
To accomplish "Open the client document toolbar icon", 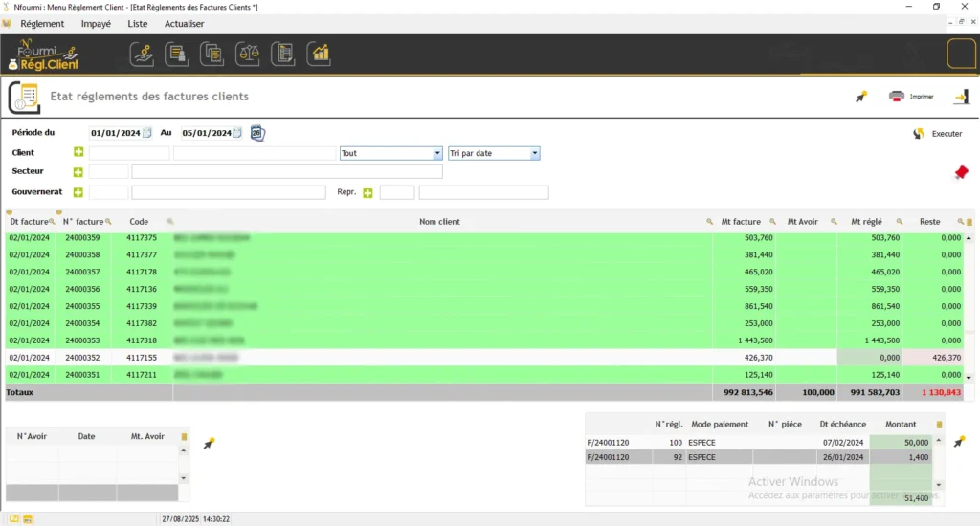I will [177, 55].
